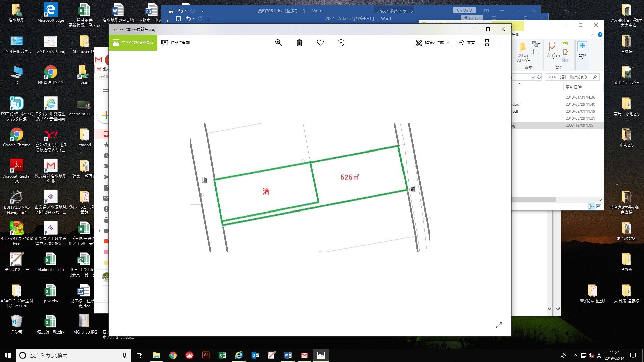Select 作品に追加 in the toolbar
Viewport: 644px width, 362px height.
[x=176, y=43]
